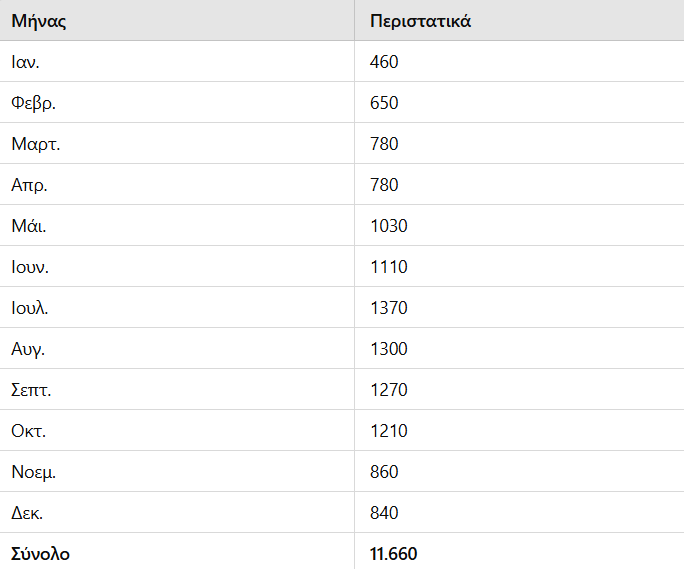This screenshot has height=569, width=684.
Task: Click the total value 11.660
Action: 393,554
